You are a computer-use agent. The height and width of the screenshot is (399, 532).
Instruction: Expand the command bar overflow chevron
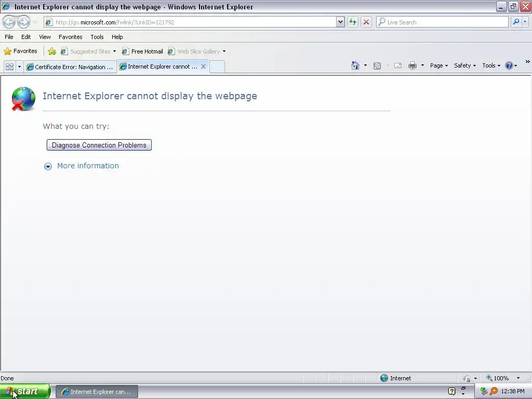[528, 62]
